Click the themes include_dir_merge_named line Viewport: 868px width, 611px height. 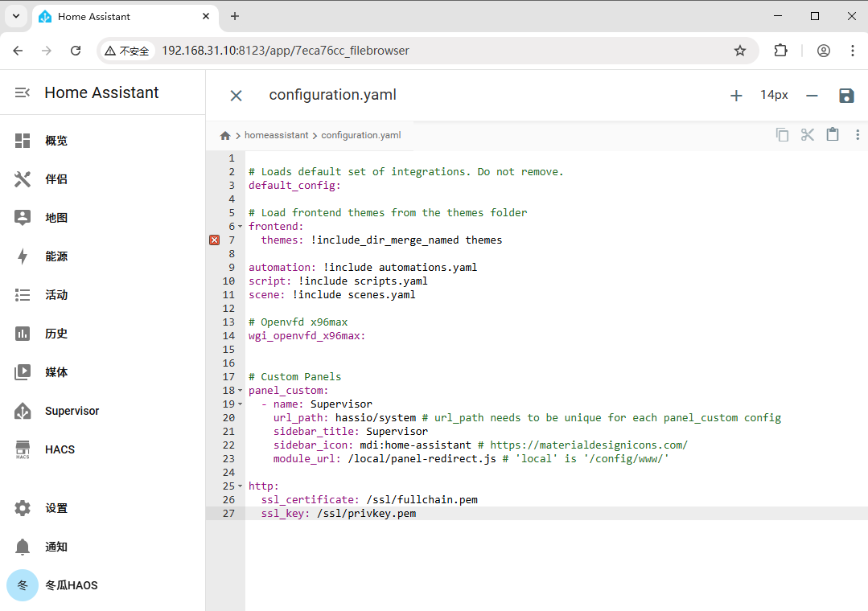tap(381, 240)
